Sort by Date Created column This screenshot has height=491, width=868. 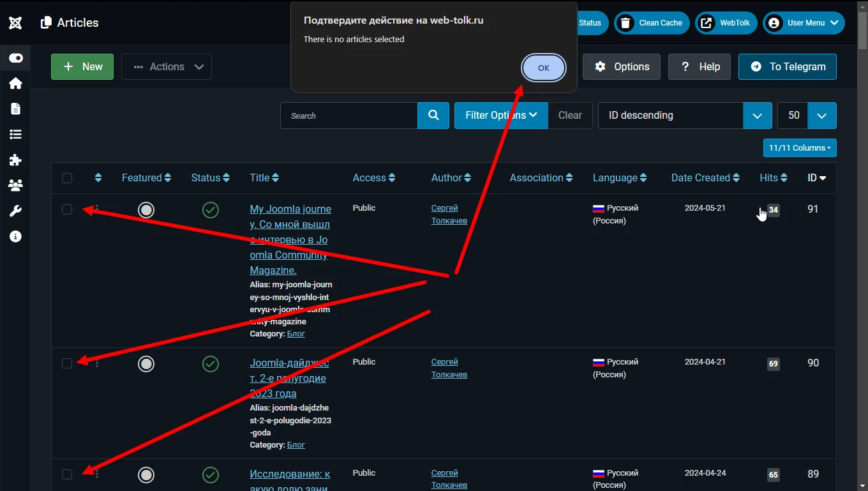(705, 178)
